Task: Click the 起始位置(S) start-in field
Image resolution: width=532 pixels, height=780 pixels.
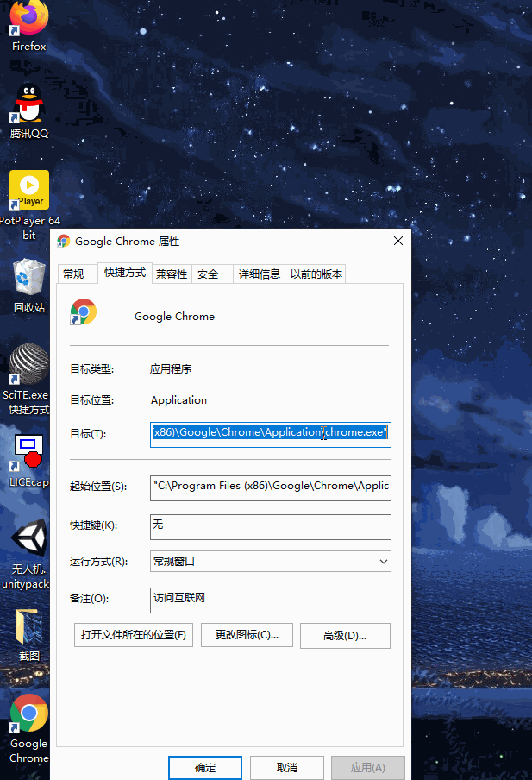Action: click(271, 488)
